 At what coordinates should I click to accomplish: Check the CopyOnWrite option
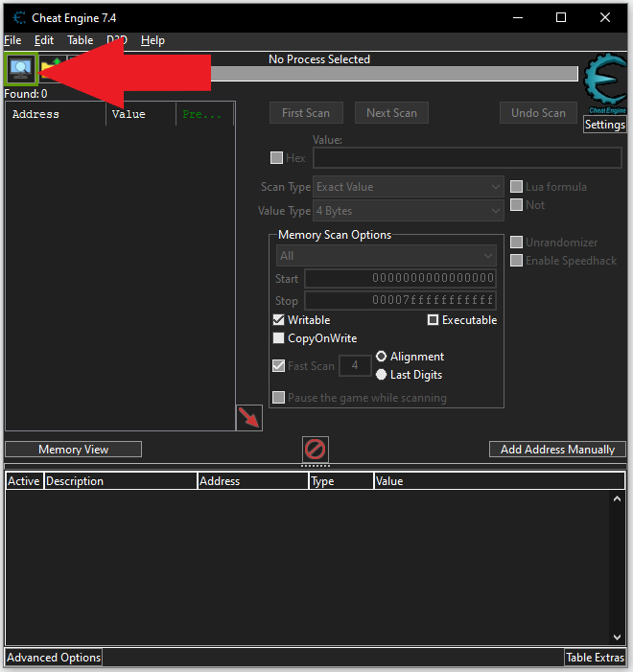(x=279, y=338)
